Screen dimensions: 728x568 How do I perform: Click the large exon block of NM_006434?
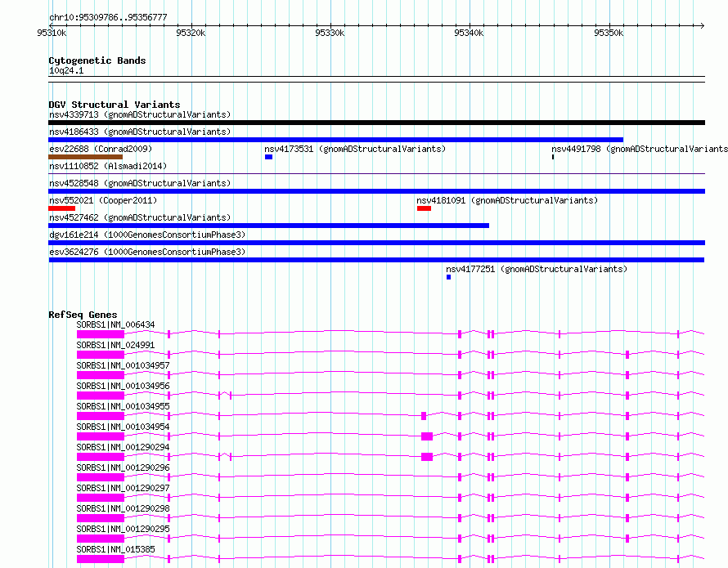click(101, 334)
